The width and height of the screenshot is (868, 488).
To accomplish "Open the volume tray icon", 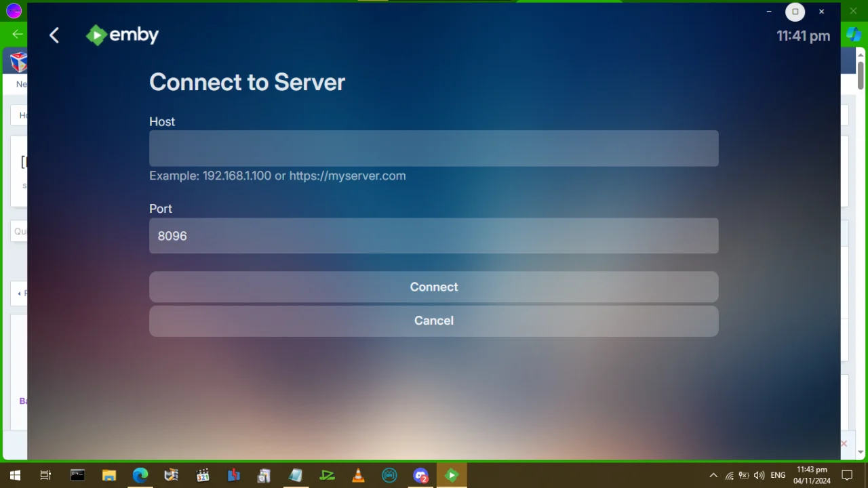I will (759, 475).
